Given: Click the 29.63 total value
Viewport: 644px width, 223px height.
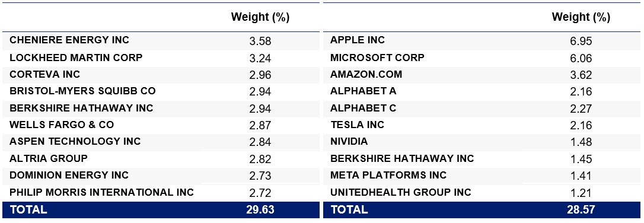Looking at the screenshot, I should pos(260,210).
